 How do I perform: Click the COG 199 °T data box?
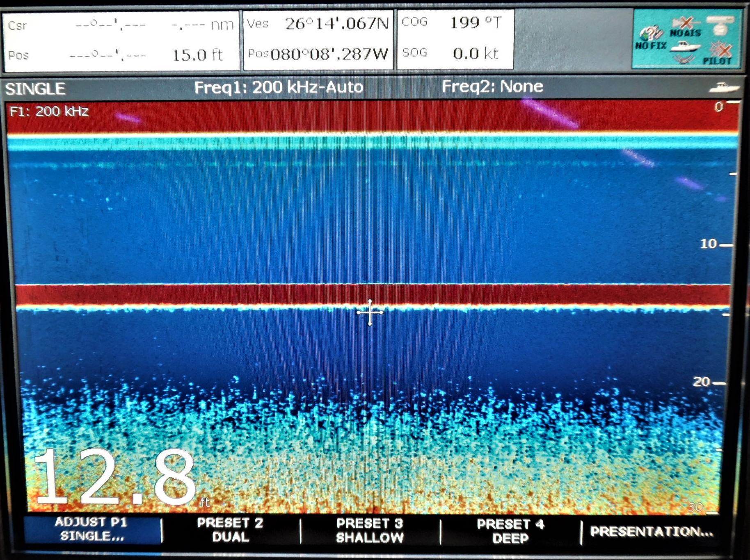[455, 23]
